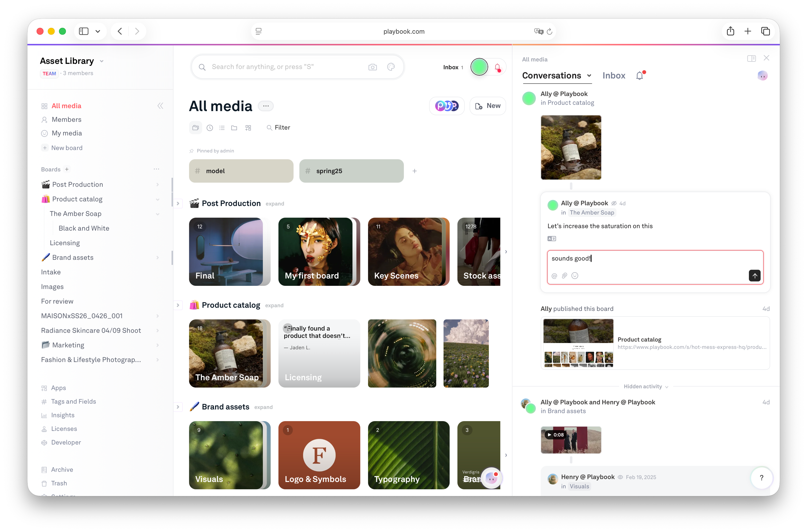Close the conversations panel

pos(766,58)
